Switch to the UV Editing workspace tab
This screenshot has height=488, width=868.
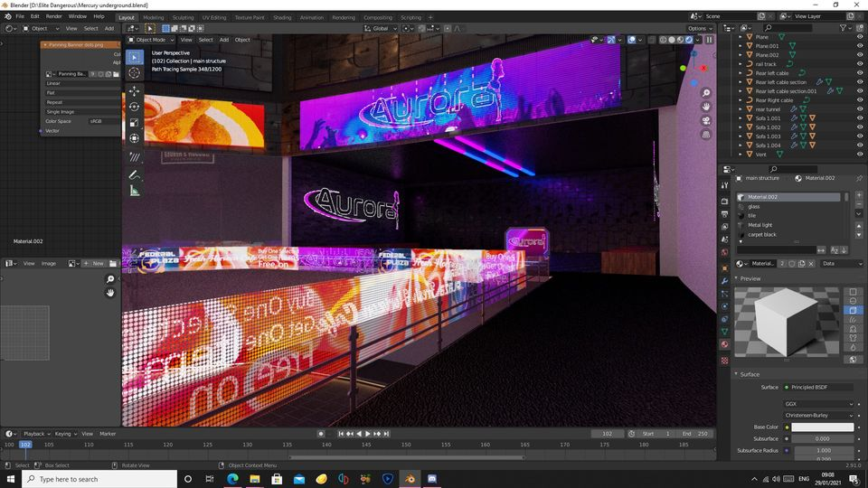click(x=214, y=17)
